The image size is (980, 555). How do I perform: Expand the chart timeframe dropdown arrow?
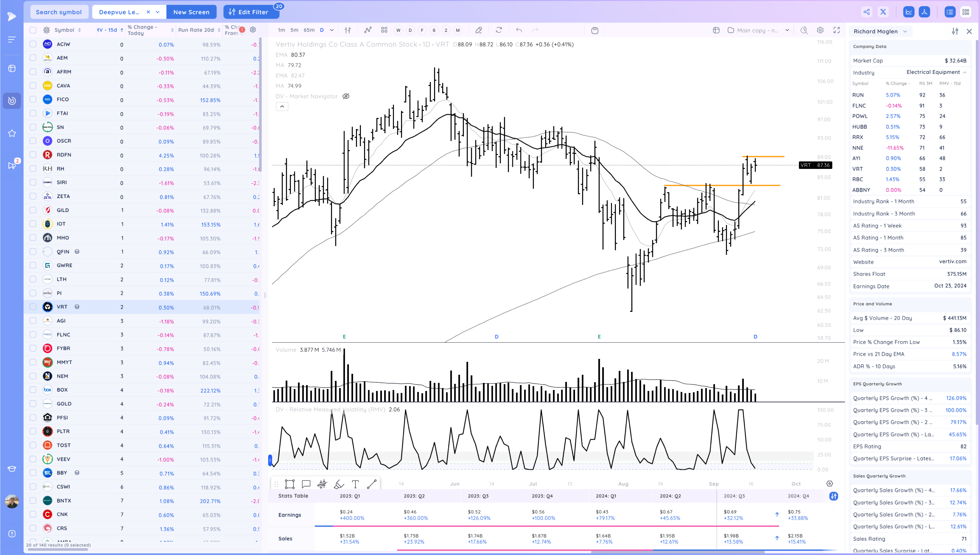point(332,30)
